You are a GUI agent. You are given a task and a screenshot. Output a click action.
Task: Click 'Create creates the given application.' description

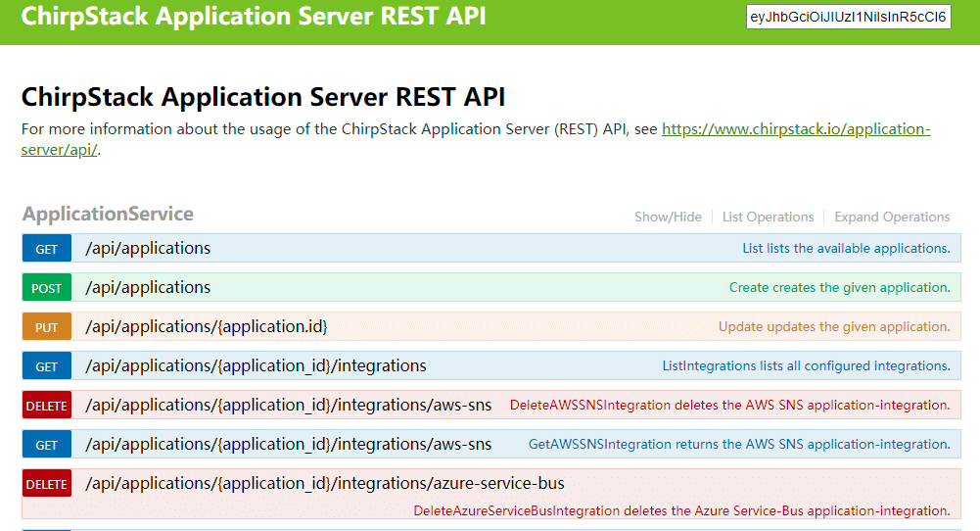[839, 288]
